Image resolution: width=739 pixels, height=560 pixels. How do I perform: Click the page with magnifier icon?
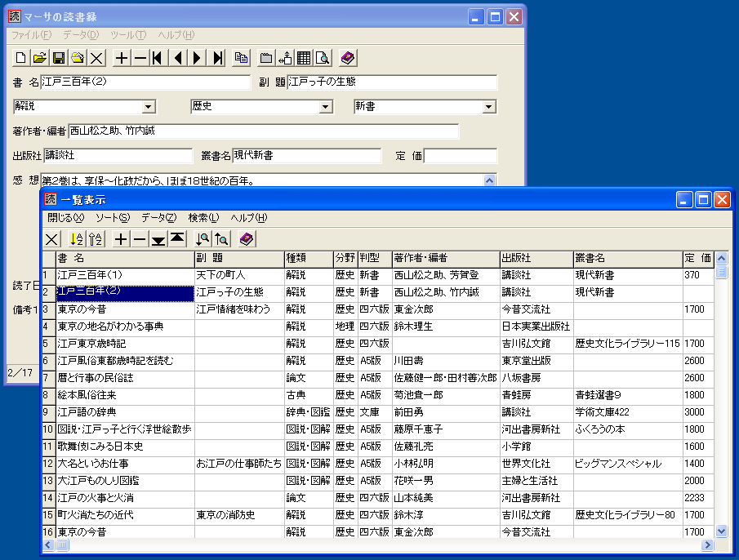(323, 58)
